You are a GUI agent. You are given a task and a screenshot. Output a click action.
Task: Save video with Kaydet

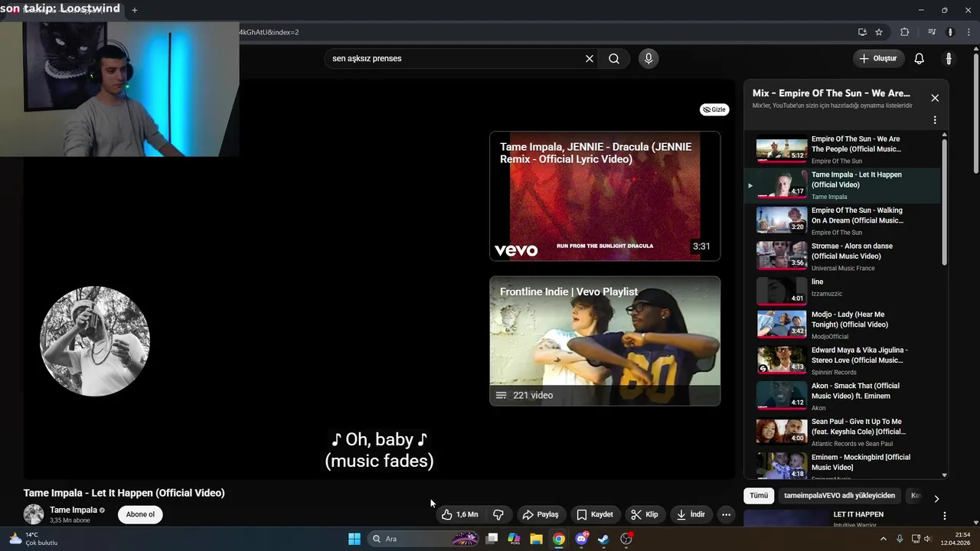coord(595,514)
